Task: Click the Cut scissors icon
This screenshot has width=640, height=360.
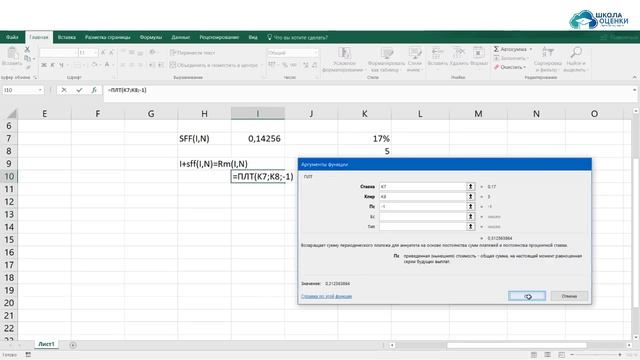Action: (27, 49)
